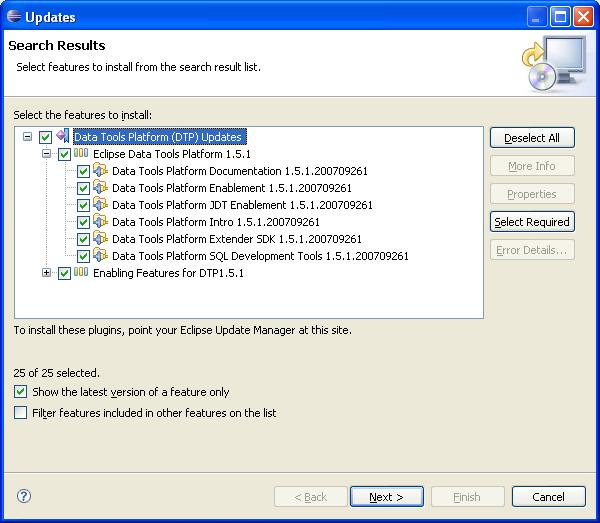Expand the Enabling Features for DTP1.5.1 node

point(46,272)
